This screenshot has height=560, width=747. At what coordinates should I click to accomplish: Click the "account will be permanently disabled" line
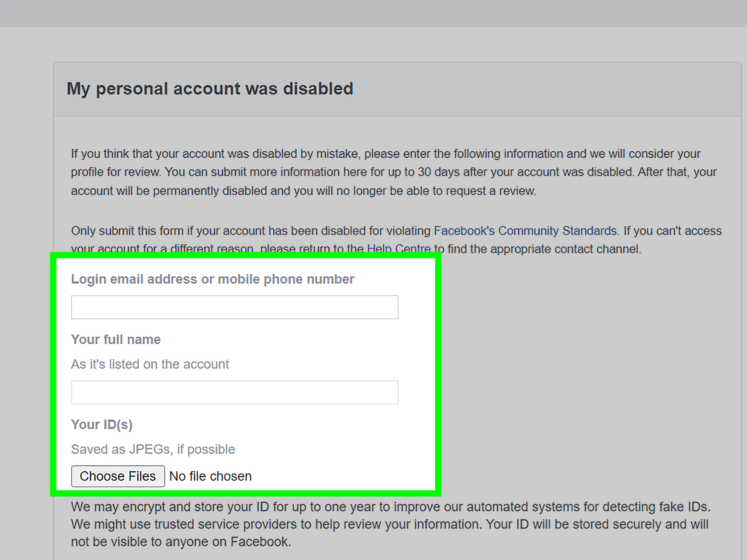tap(303, 191)
